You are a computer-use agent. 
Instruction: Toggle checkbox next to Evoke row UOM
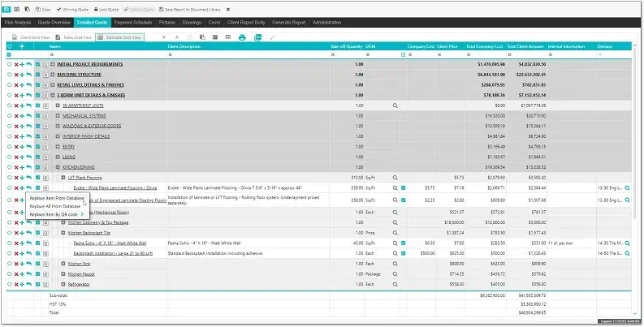(404, 188)
